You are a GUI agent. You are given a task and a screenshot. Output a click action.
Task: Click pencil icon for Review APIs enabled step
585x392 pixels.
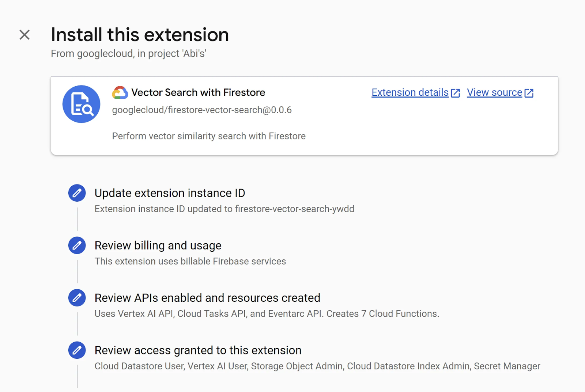point(77,298)
